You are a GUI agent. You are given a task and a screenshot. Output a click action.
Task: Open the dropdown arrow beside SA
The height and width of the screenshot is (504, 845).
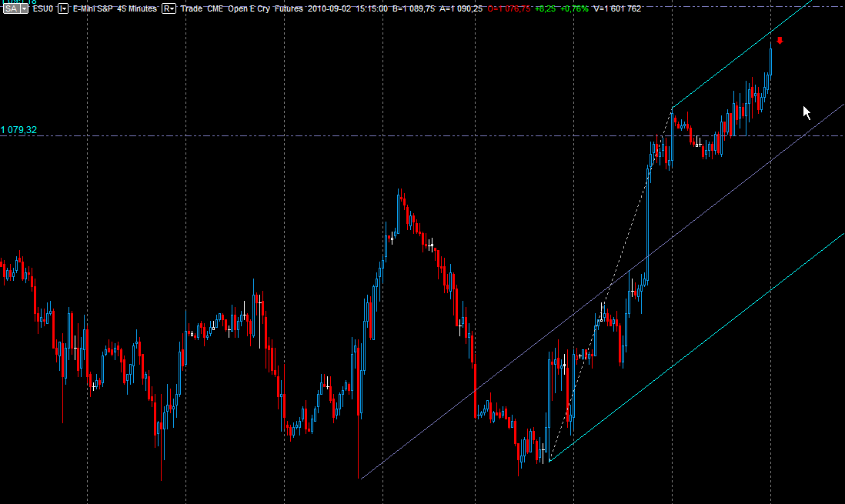pyautogui.click(x=24, y=8)
